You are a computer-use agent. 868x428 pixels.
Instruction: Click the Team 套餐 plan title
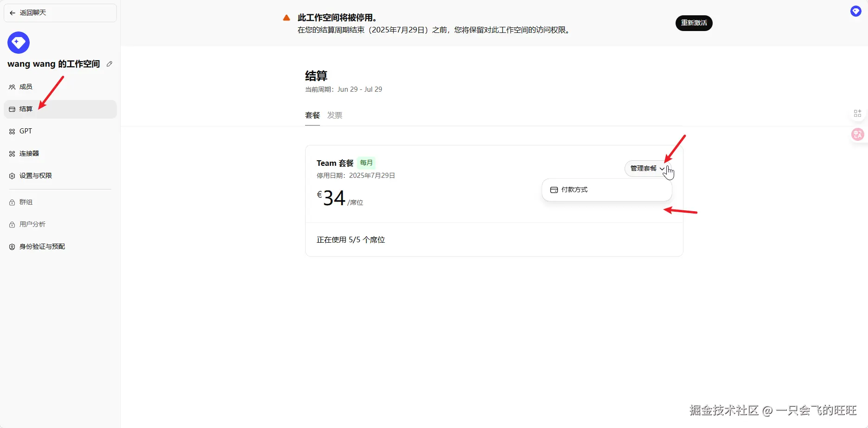point(335,163)
